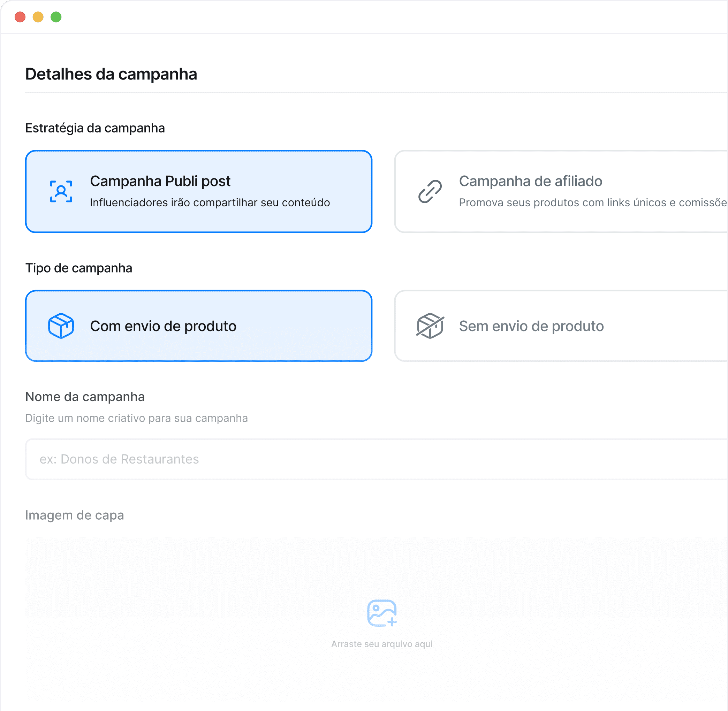Screen dimensions: 728x711
Task: Focus the Nome da campanha input field
Action: pyautogui.click(x=377, y=459)
